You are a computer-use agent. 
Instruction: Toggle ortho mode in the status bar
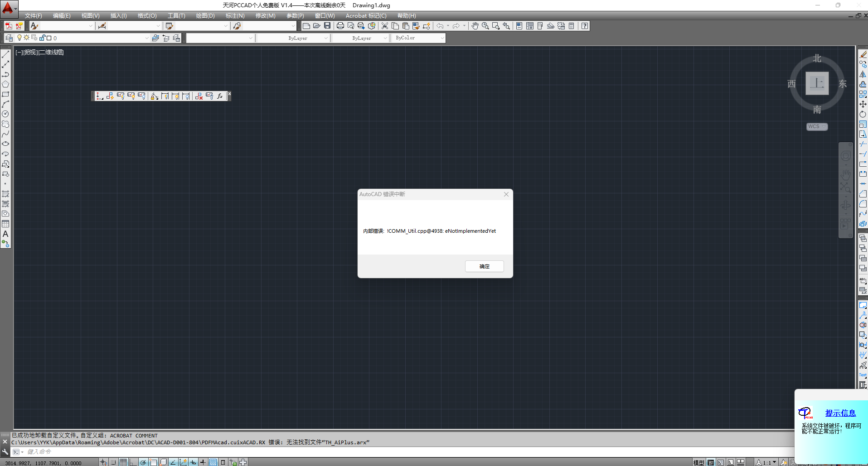[133, 462]
